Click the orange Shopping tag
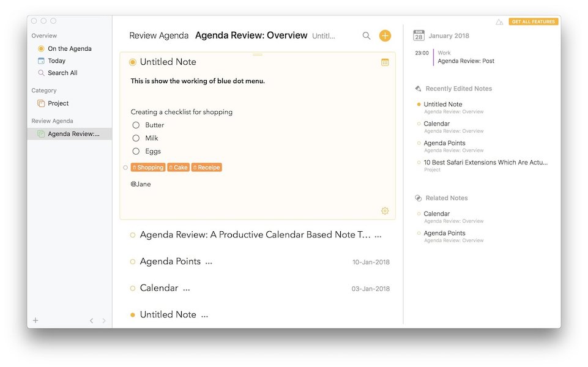This screenshot has height=367, width=588. click(x=148, y=168)
